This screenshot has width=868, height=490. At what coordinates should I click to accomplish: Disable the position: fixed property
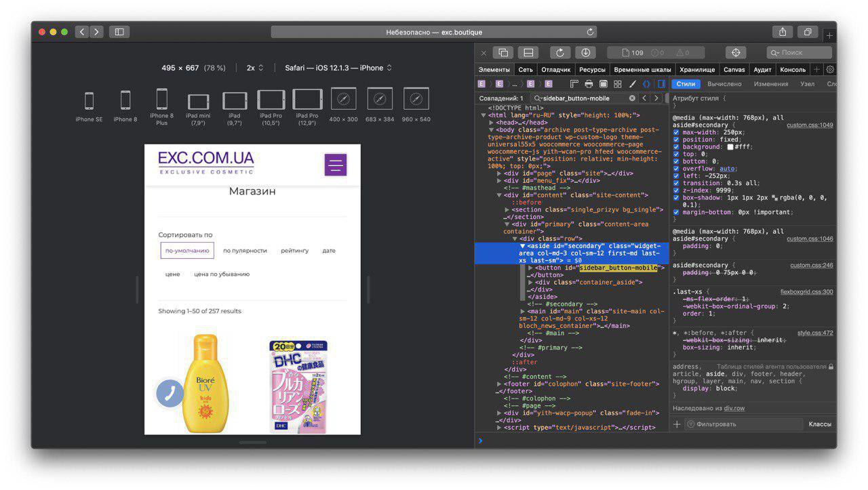pos(676,140)
